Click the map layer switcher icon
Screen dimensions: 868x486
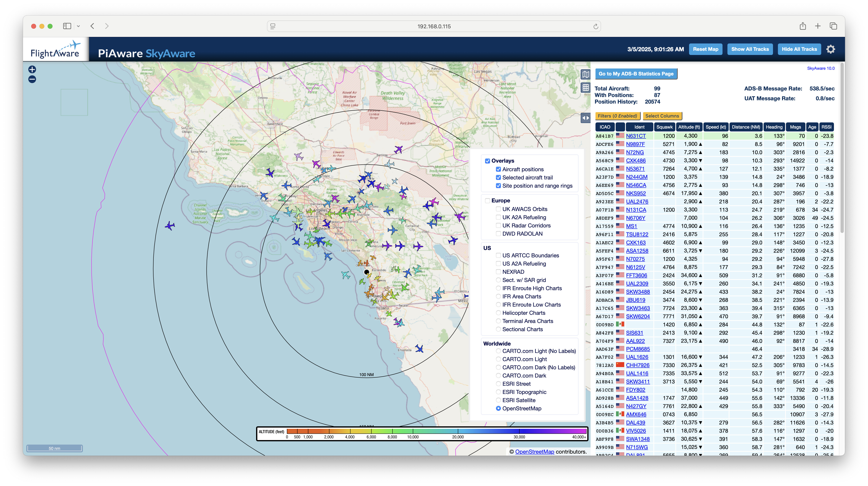[x=586, y=74]
